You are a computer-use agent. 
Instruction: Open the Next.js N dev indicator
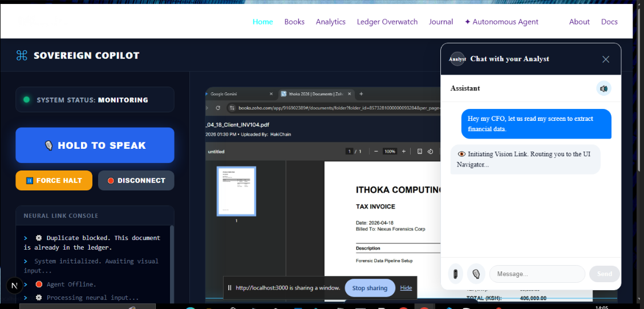pyautogui.click(x=14, y=286)
